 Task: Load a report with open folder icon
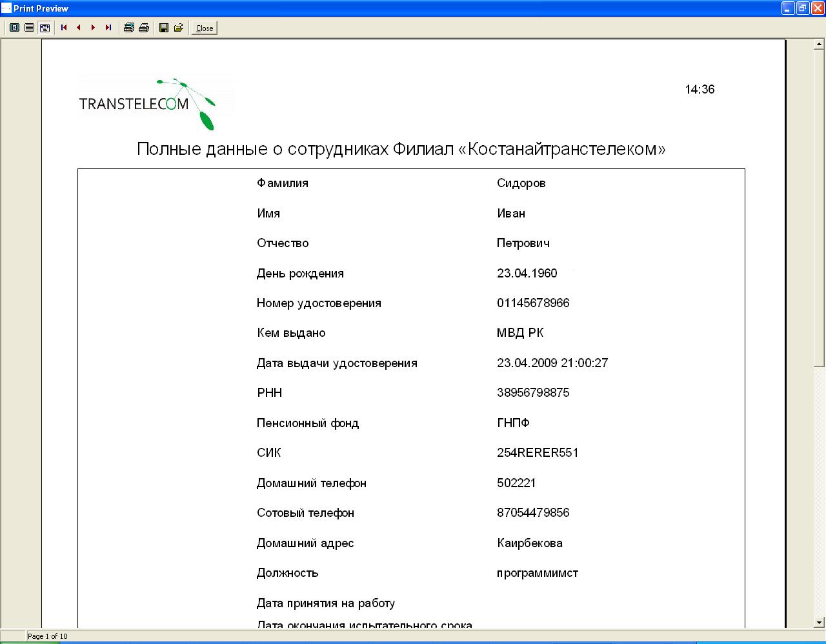pos(179,28)
